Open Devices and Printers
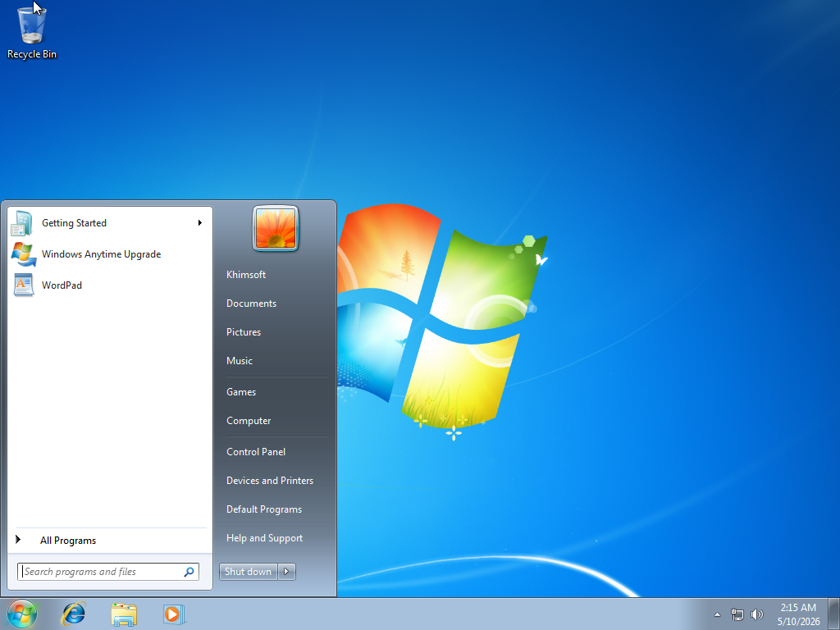Screen dimensions: 840x630 click(x=270, y=481)
